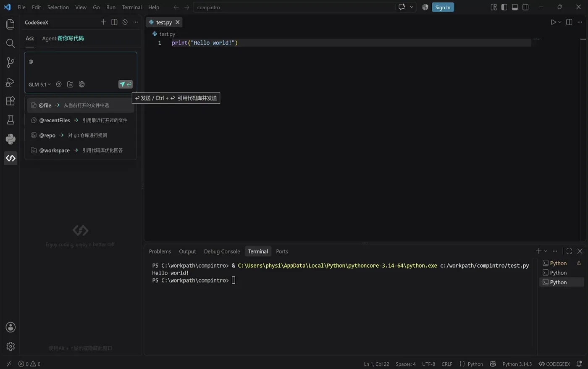
Task: Open the Selection menu
Action: click(58, 7)
